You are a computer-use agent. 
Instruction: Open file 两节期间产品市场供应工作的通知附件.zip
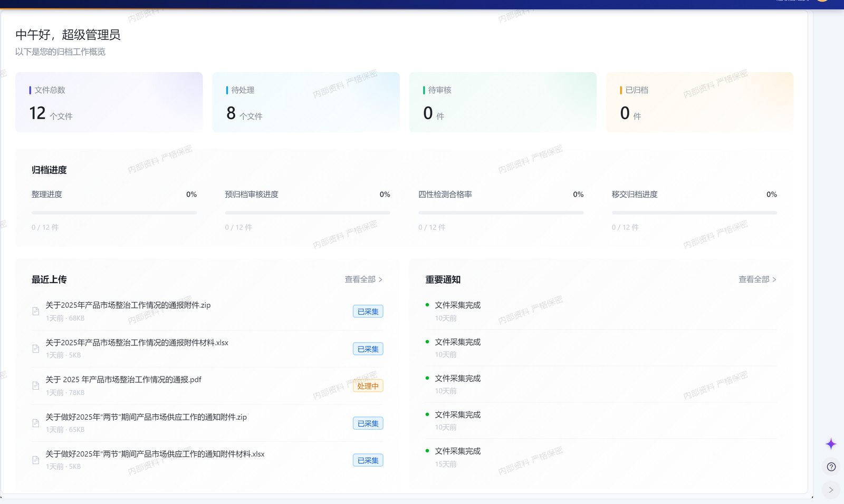pos(146,417)
